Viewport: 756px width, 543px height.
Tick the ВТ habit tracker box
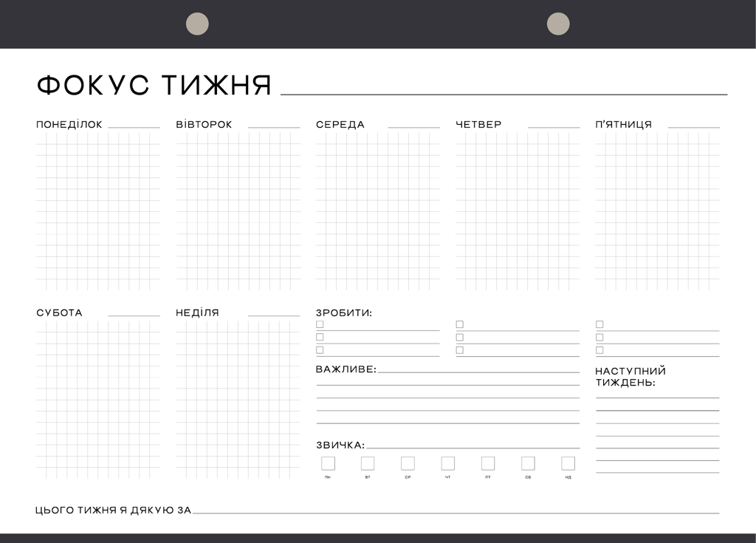(368, 463)
